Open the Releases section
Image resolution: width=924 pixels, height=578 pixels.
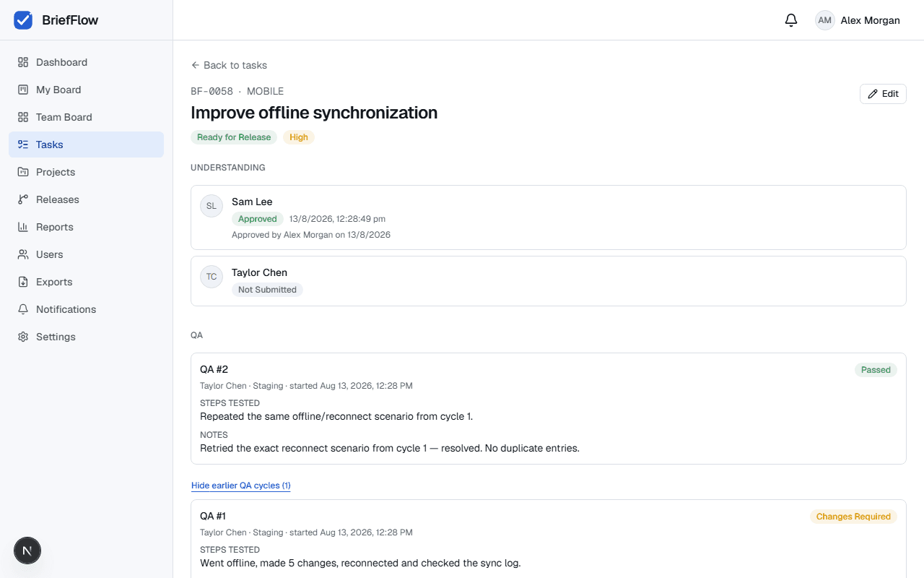[x=87, y=199]
